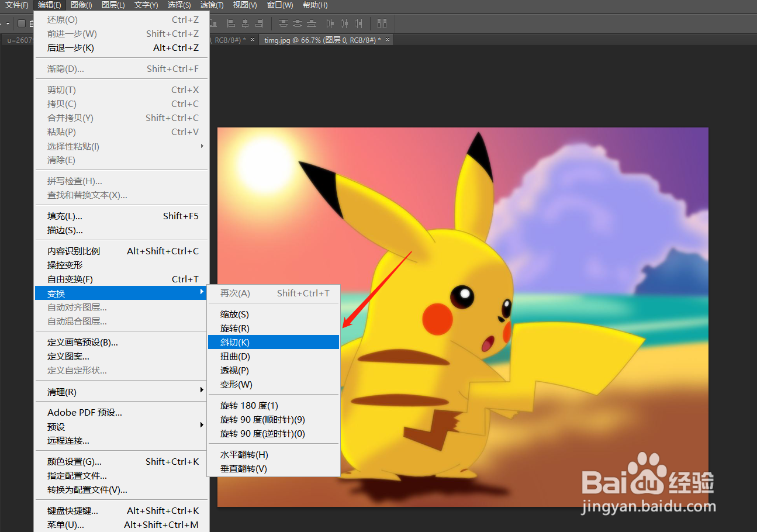Click the distribute vertical centers icon
Screen dimensions: 757x532
pyautogui.click(x=298, y=23)
